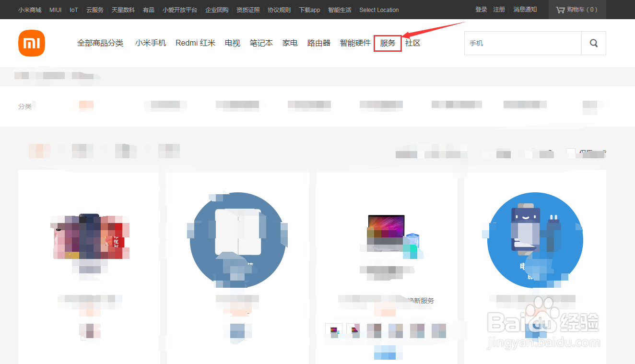Click Select Location

click(379, 10)
